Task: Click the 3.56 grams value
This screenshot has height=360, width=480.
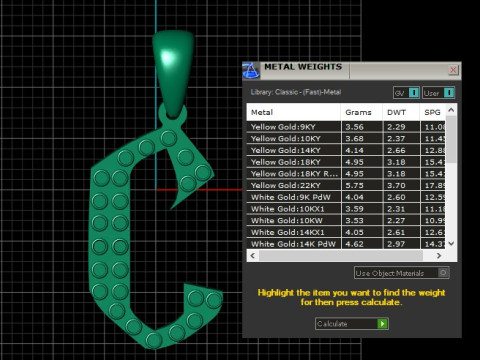Action: (x=354, y=127)
